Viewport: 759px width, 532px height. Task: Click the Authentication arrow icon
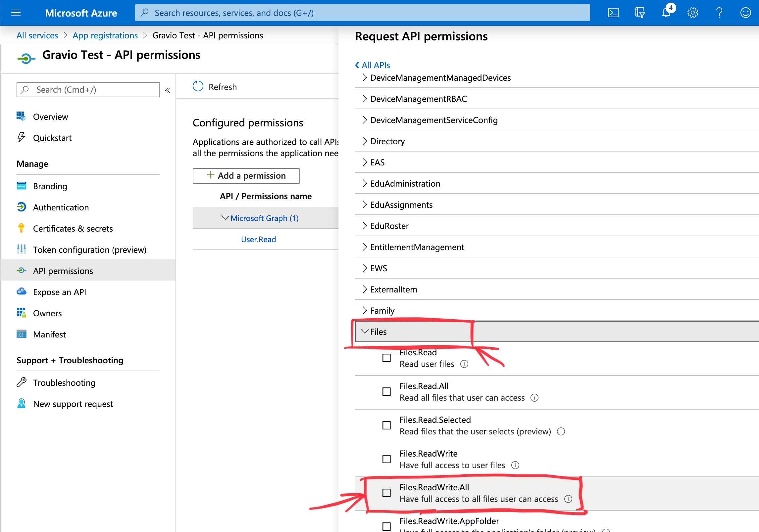(x=21, y=207)
